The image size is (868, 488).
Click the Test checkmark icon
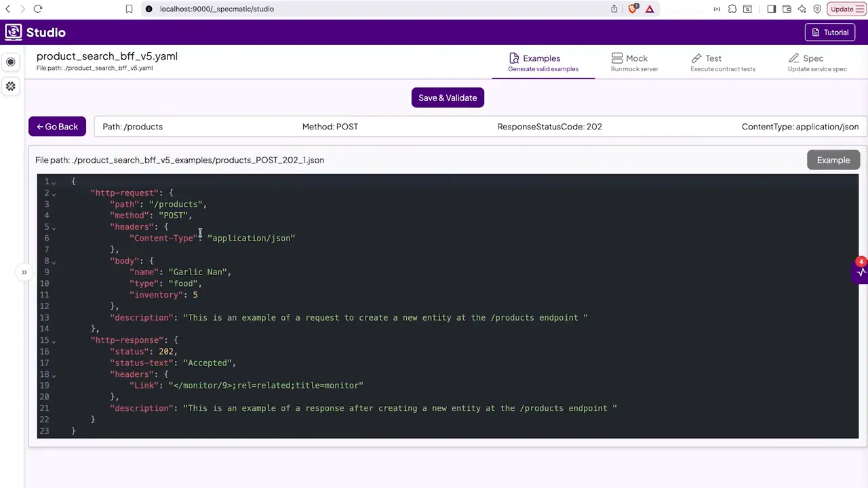[696, 58]
